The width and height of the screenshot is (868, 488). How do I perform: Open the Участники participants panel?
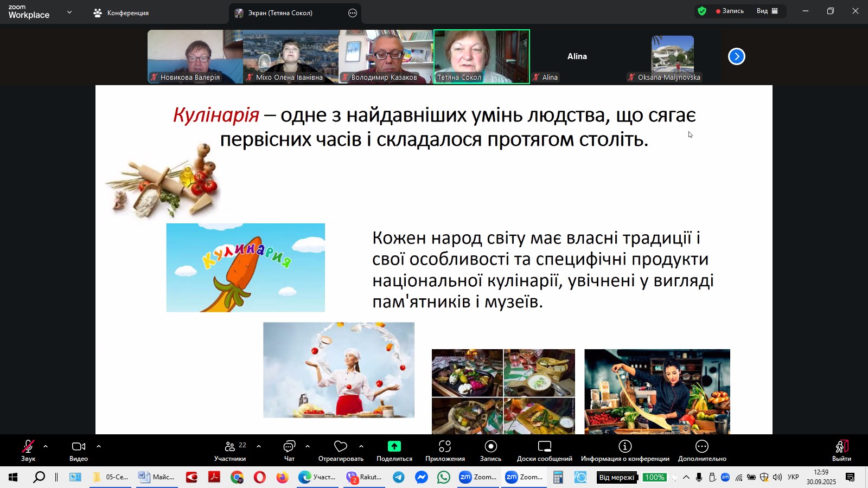230,450
